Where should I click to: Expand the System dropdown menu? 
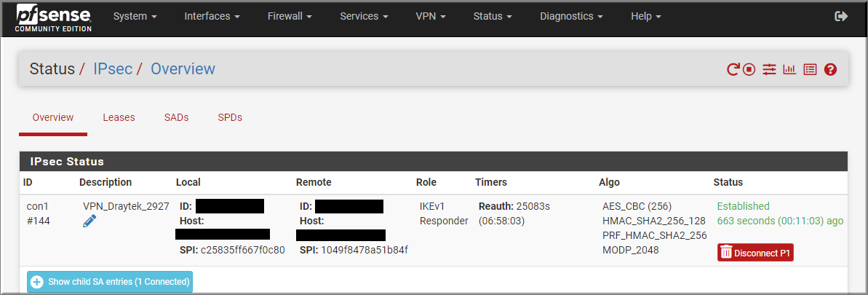(x=135, y=17)
